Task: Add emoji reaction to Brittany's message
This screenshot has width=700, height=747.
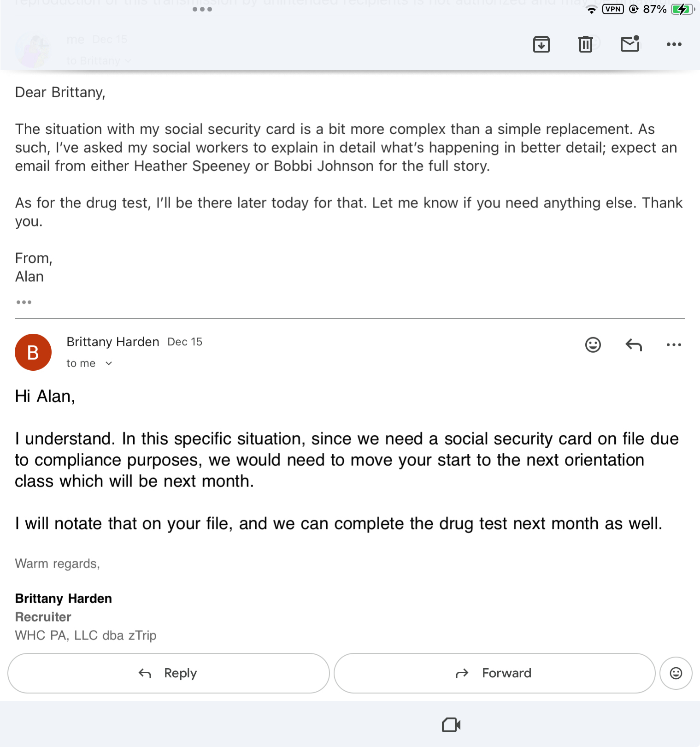Action: 593,345
